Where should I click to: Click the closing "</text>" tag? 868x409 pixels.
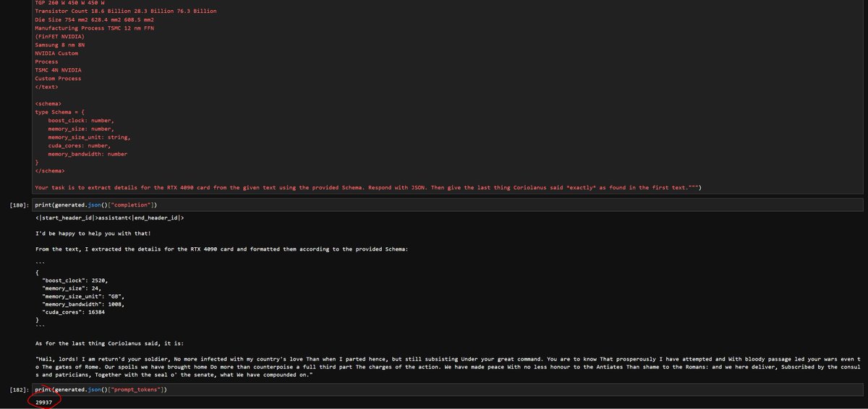point(46,87)
